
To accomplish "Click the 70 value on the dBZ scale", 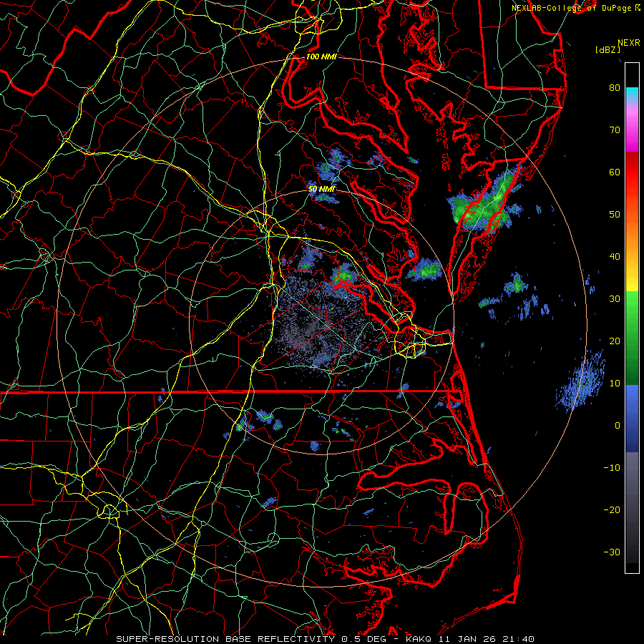I will (615, 130).
